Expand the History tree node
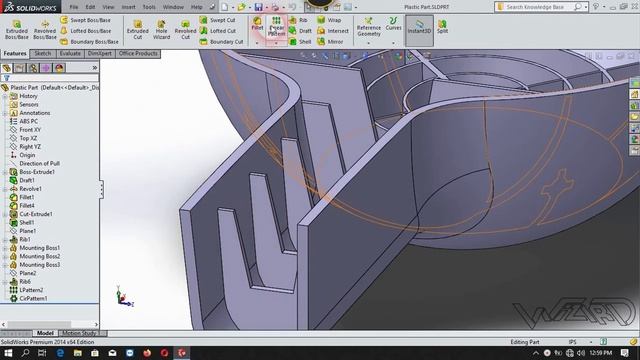 coord(5,96)
